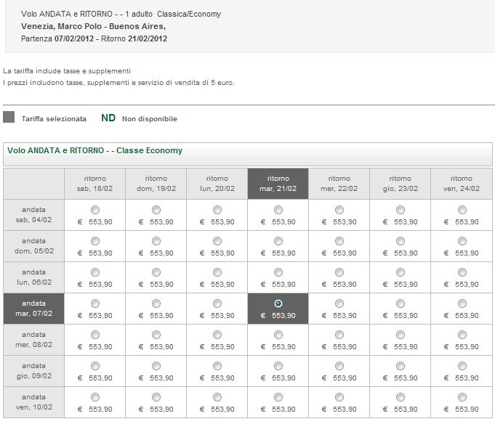Click the departure date '07/02/2012'
The height and width of the screenshot is (448, 495).
[74, 38]
